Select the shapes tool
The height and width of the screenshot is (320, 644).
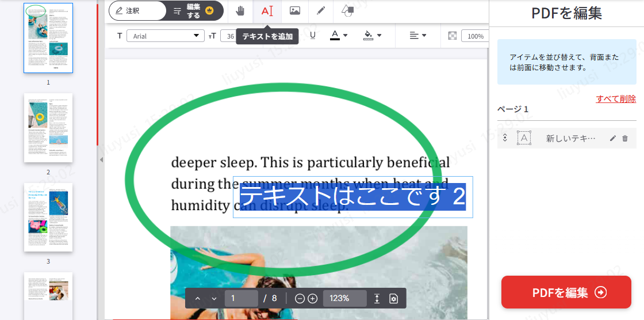[347, 11]
